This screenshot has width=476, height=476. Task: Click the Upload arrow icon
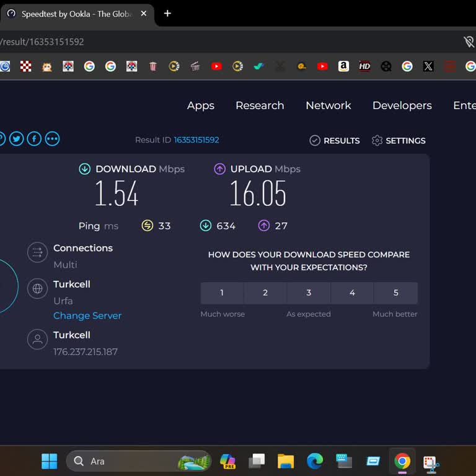(219, 169)
